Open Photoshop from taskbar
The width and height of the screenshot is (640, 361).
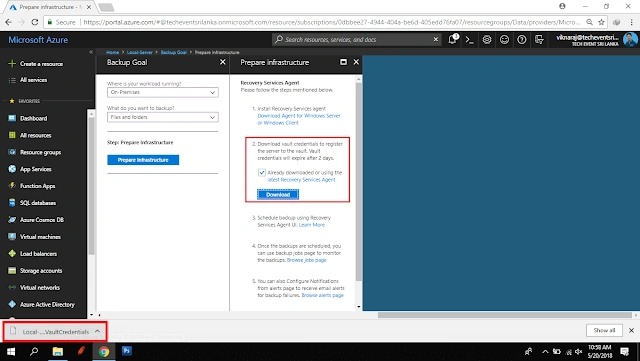point(127,351)
